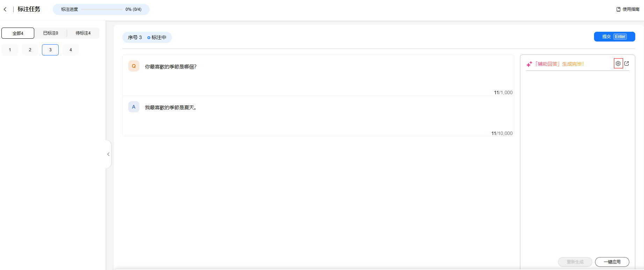Open the 使用指南 usage guide
The width and height of the screenshot is (644, 270).
(x=628, y=9)
